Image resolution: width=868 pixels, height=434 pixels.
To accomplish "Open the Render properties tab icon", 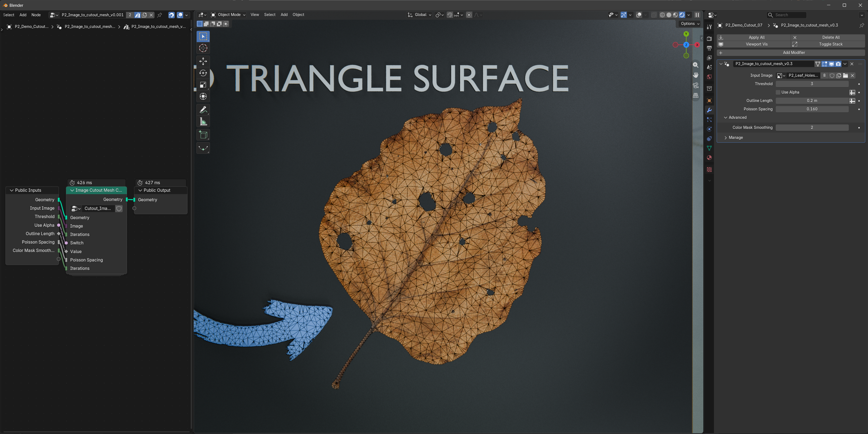I will point(709,39).
